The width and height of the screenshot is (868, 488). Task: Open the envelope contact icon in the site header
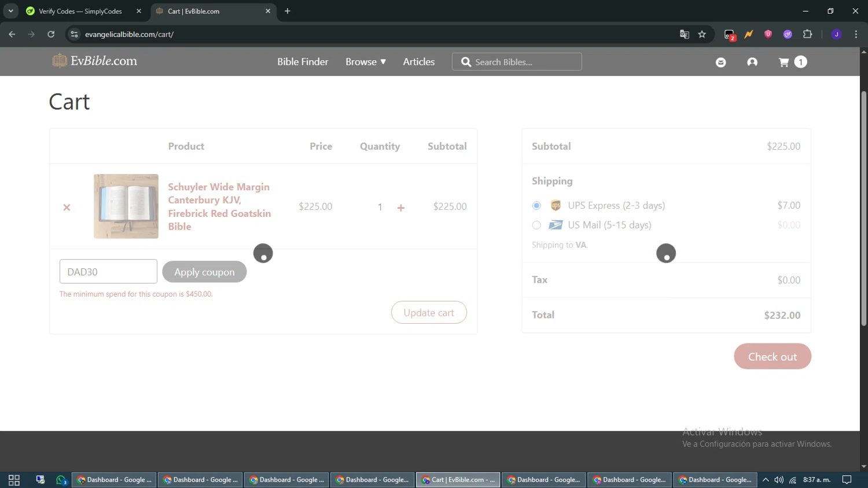pyautogui.click(x=721, y=62)
